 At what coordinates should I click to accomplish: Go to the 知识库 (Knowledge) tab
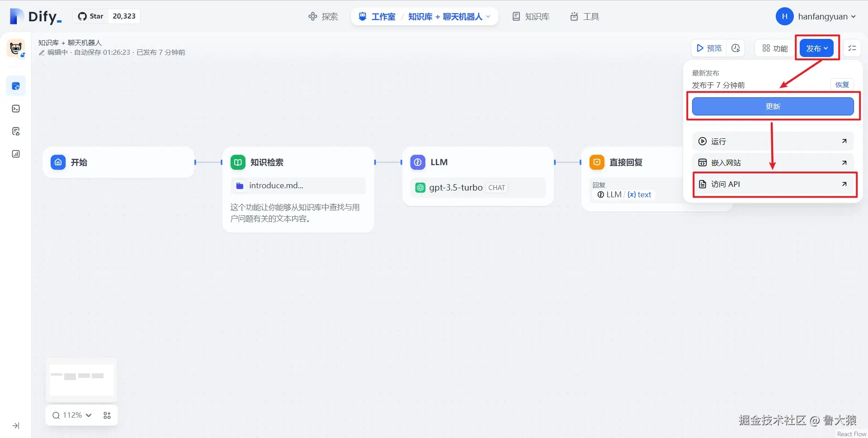pos(531,17)
